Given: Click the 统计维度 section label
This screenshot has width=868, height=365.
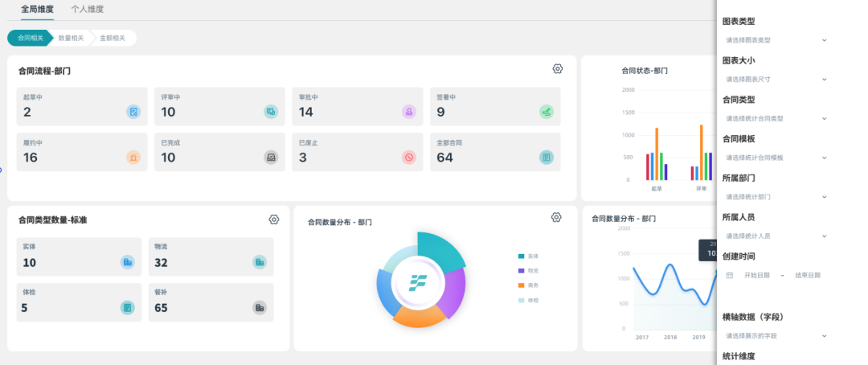Looking at the screenshot, I should (739, 356).
